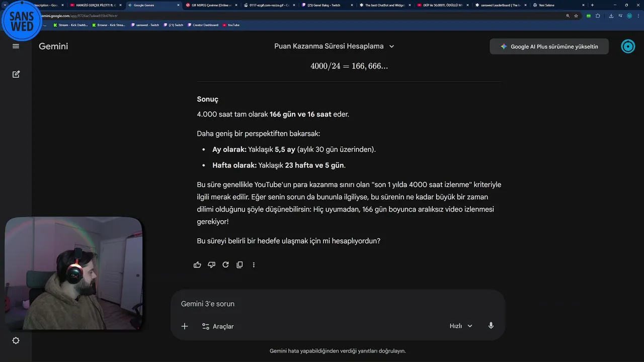Click Google AI Plus sürümüne yükseltin button
This screenshot has height=362, width=644.
click(x=549, y=46)
